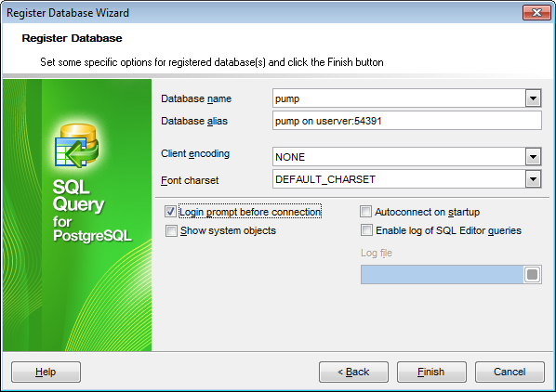
Task: Open the Database name dropdown arrow
Action: (533, 98)
